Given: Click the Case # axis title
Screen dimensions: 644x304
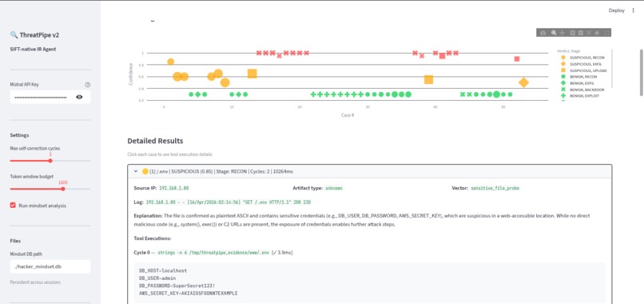Looking at the screenshot, I should click(x=347, y=115).
